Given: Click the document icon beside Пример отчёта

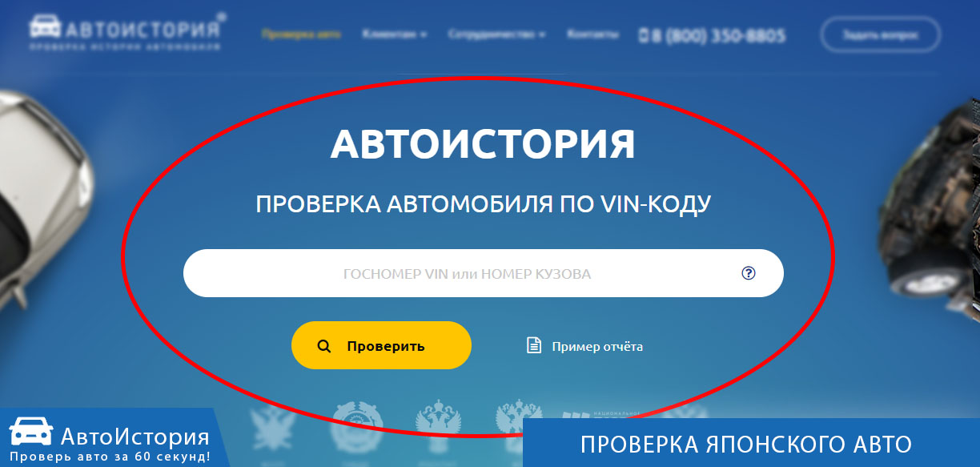Looking at the screenshot, I should pyautogui.click(x=533, y=346).
